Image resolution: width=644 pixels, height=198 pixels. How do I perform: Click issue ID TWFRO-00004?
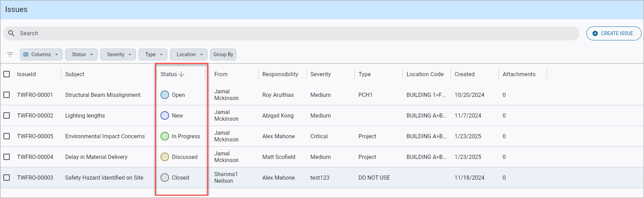click(x=35, y=157)
